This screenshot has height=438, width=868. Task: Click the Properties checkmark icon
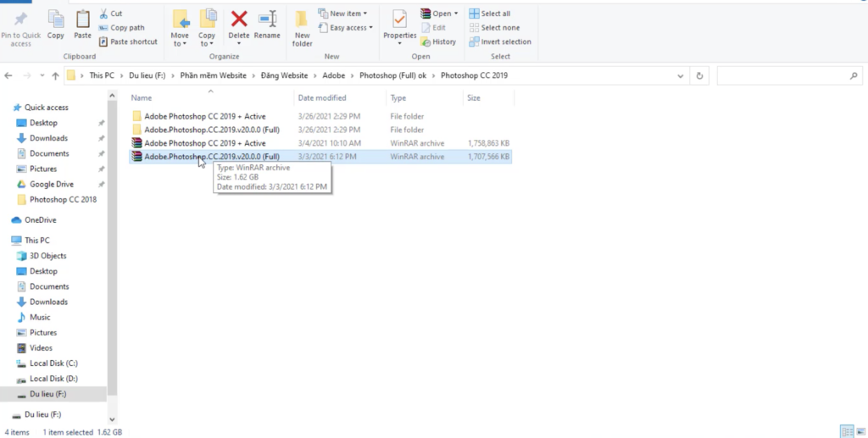[x=399, y=19]
